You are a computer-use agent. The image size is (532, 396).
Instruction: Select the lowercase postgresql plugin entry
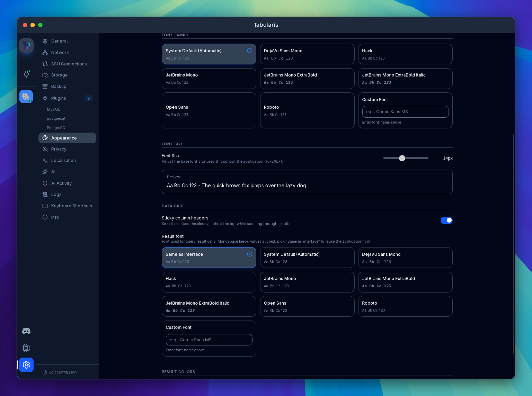point(56,118)
